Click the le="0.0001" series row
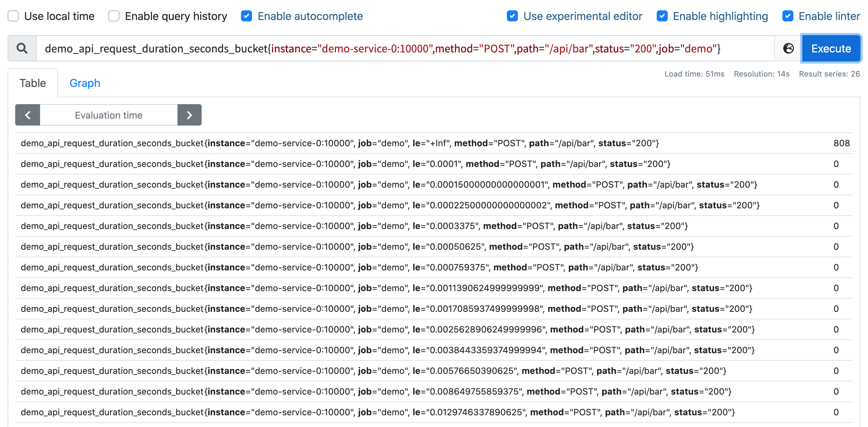This screenshot has height=427, width=868. [345, 164]
